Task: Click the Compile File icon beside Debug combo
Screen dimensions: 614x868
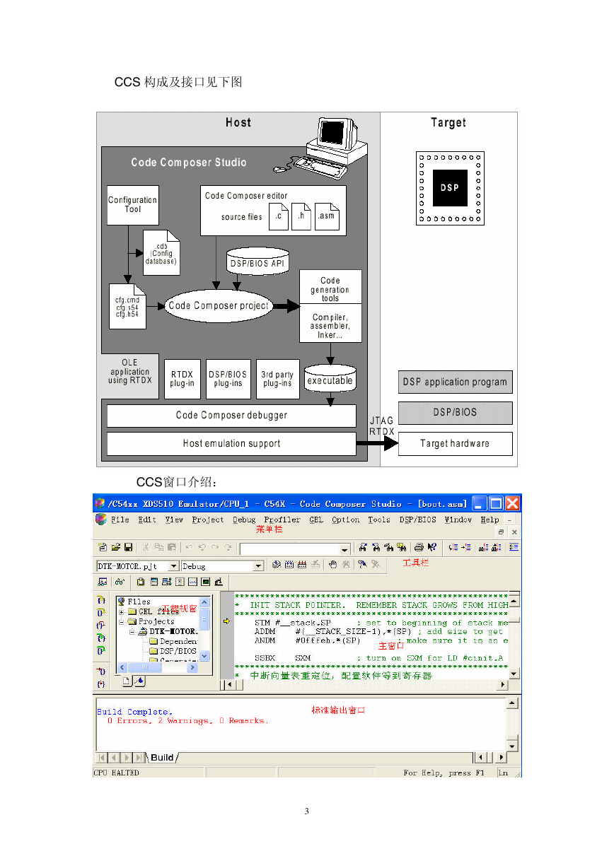Action: click(x=277, y=565)
